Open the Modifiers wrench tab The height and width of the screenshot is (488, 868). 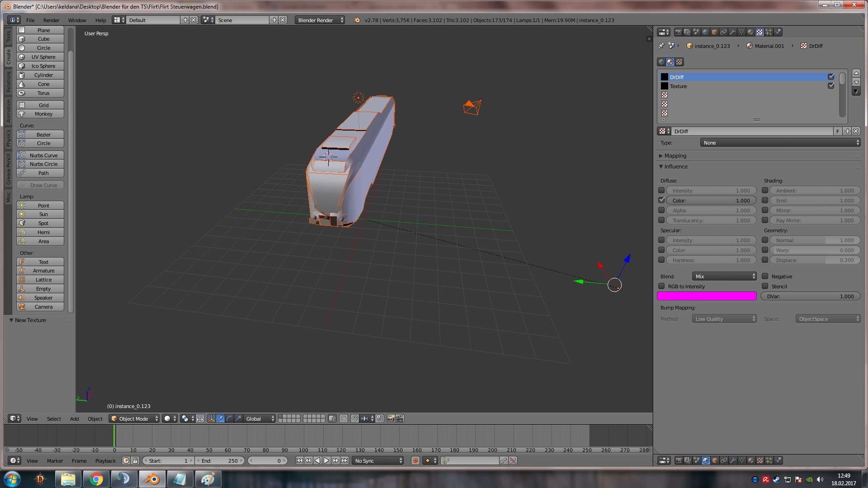(x=732, y=32)
